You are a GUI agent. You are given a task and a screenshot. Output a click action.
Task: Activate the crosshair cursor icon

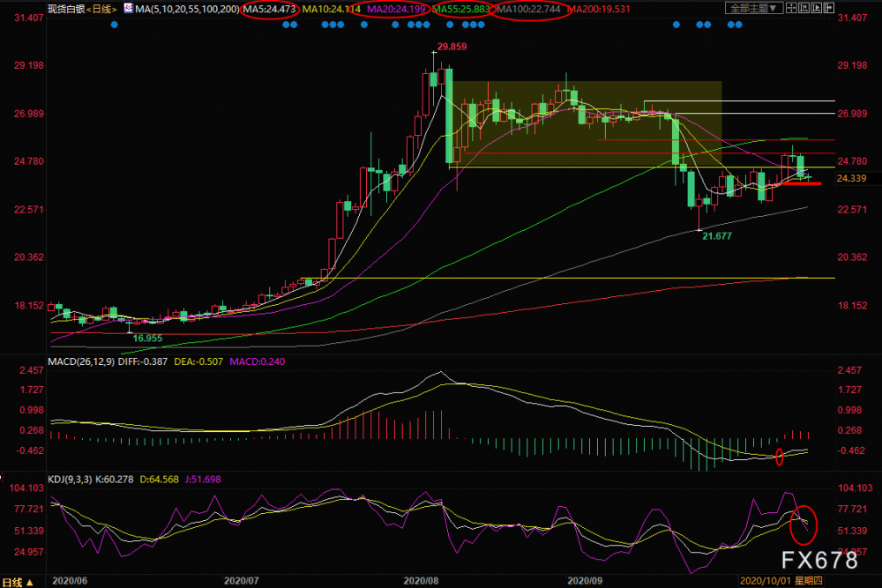[791, 8]
